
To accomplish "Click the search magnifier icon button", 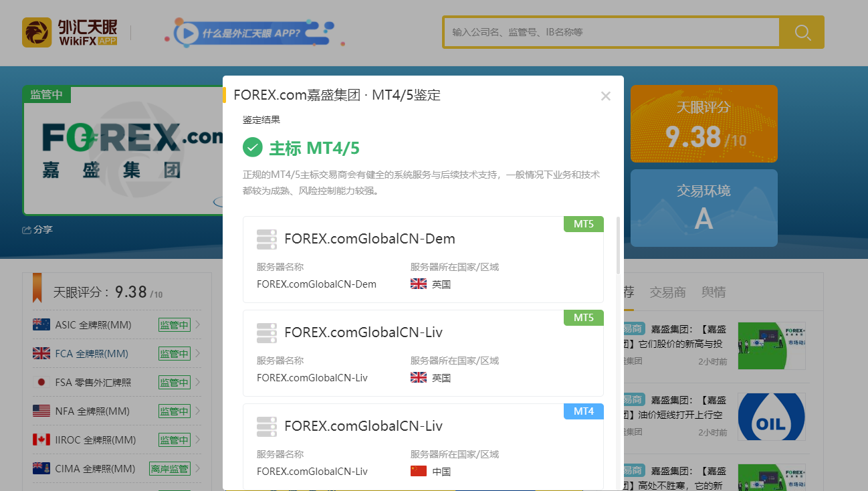I will click(802, 32).
